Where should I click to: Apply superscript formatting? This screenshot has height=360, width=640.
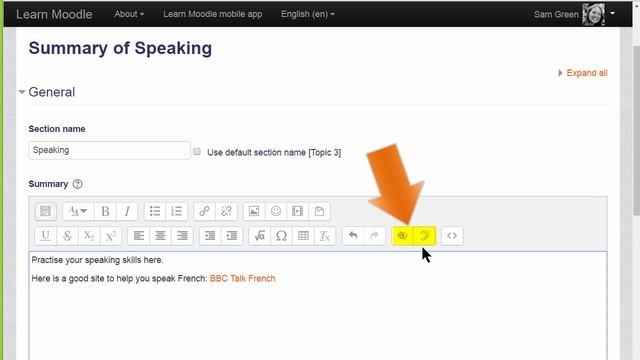point(111,236)
